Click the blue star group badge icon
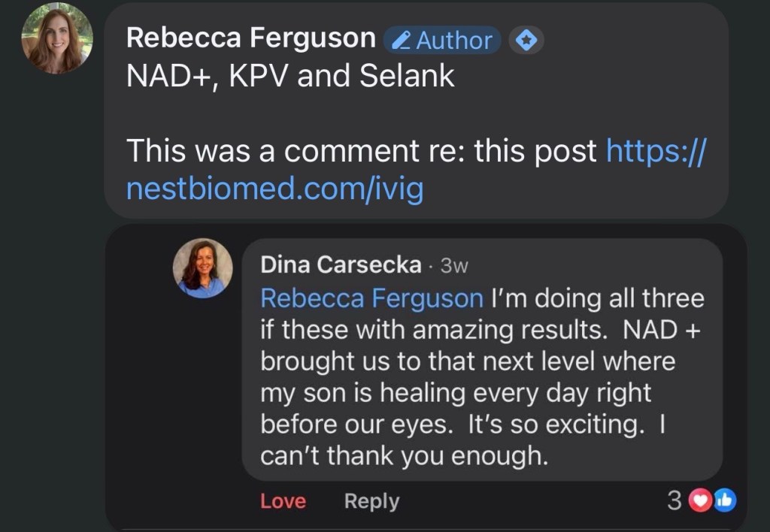 pyautogui.click(x=527, y=40)
